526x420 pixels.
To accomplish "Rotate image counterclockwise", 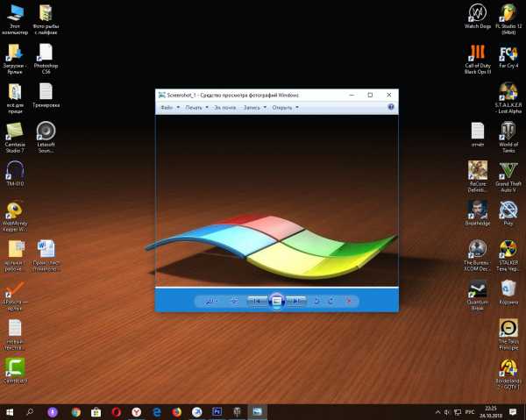I will tap(316, 301).
